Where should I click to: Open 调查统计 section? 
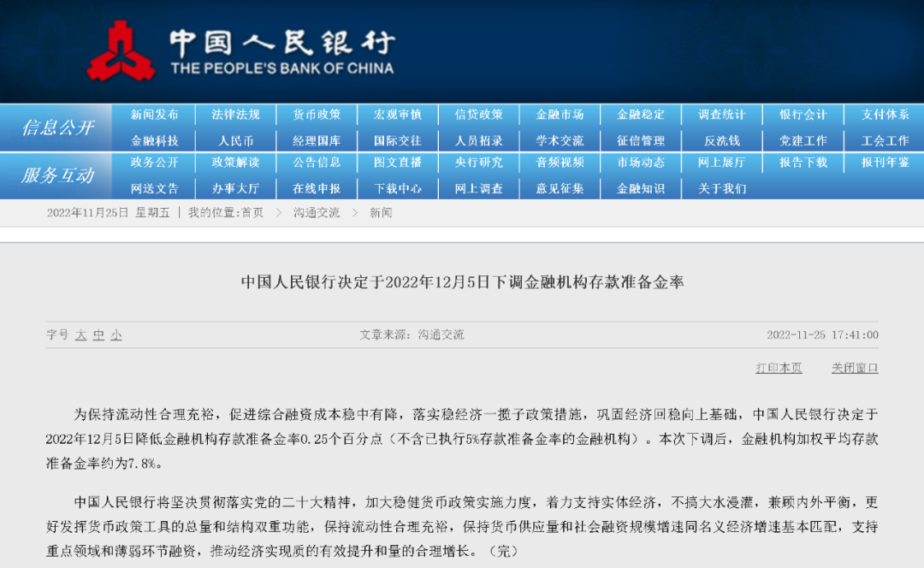(x=722, y=115)
